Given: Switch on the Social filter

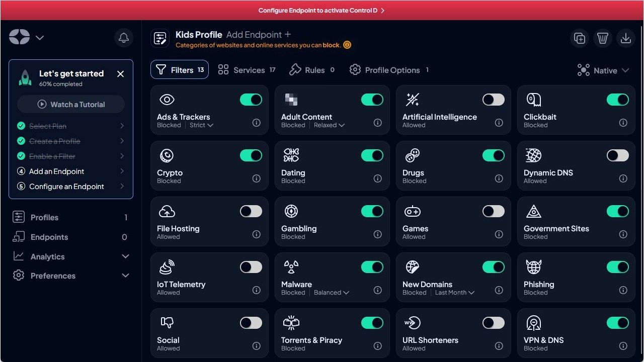Looking at the screenshot, I should (251, 323).
